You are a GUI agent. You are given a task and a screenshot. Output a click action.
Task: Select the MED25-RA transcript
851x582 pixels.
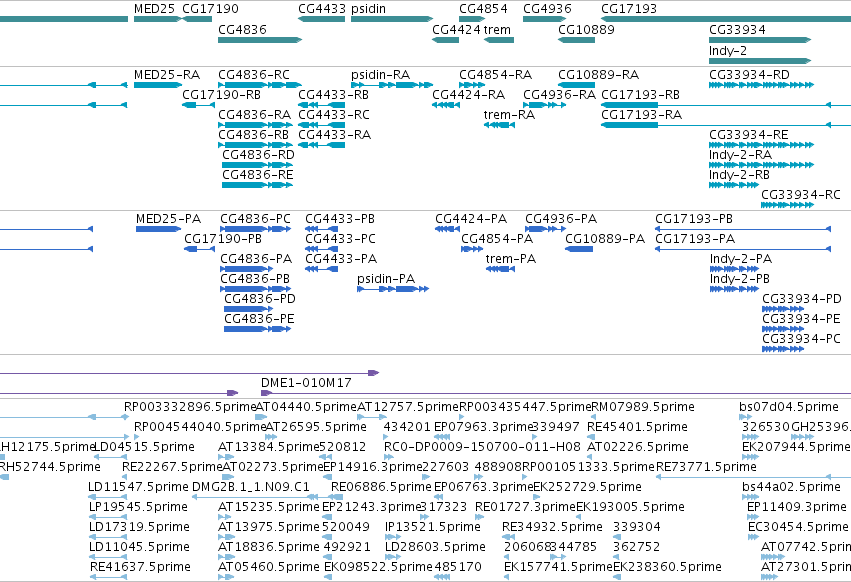click(157, 85)
